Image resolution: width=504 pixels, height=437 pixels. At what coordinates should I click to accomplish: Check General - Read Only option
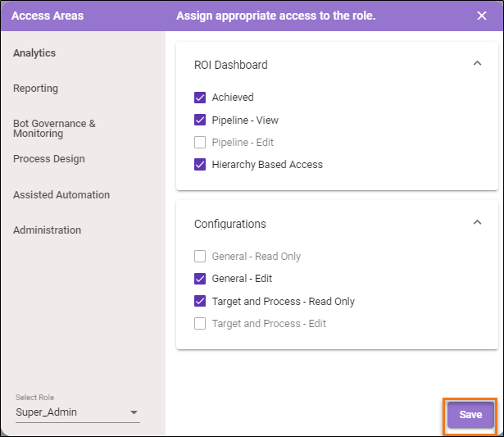[200, 257]
